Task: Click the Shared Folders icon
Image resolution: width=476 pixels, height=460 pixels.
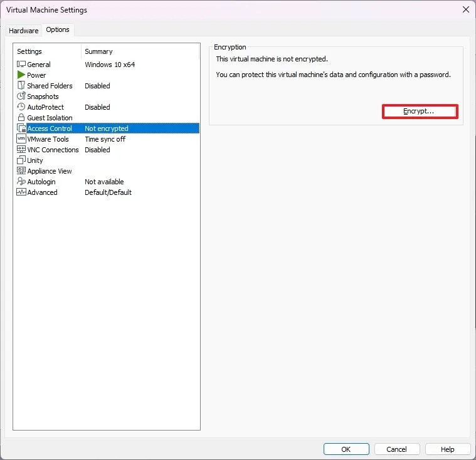Action: point(21,85)
